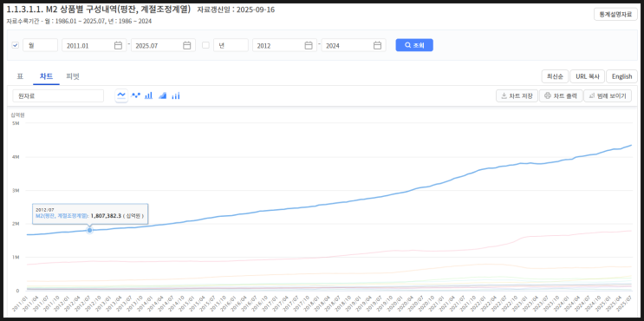Viewport: 644px width, 321px height.
Task: Click the 1,807,382.3 tooltip value
Action: [x=106, y=216]
